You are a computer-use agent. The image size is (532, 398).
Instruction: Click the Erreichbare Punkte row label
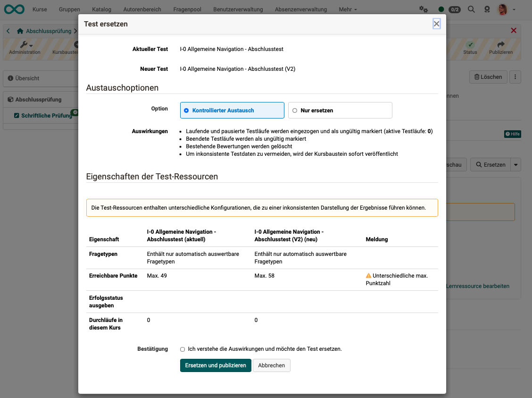coord(113,276)
